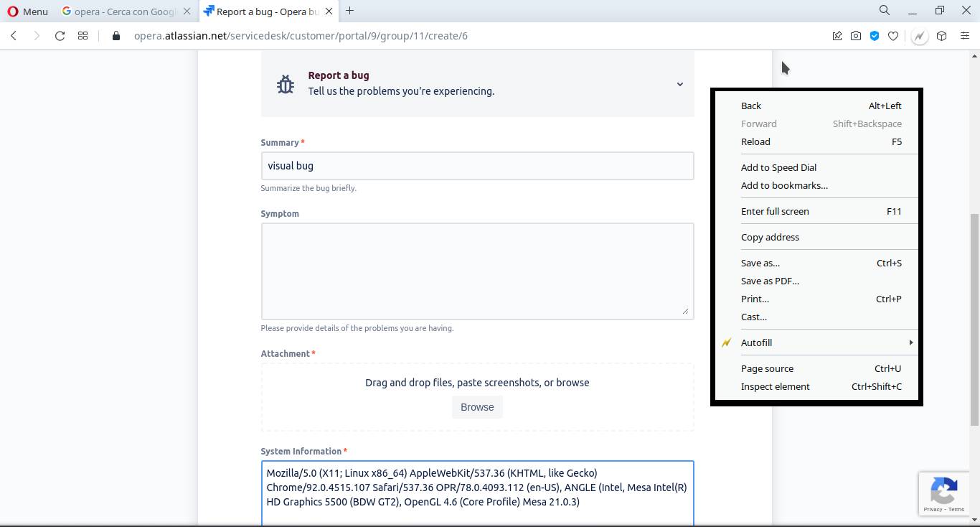Select Save as PDF... menu entry
Screen dimensions: 980x527
(x=816, y=281)
